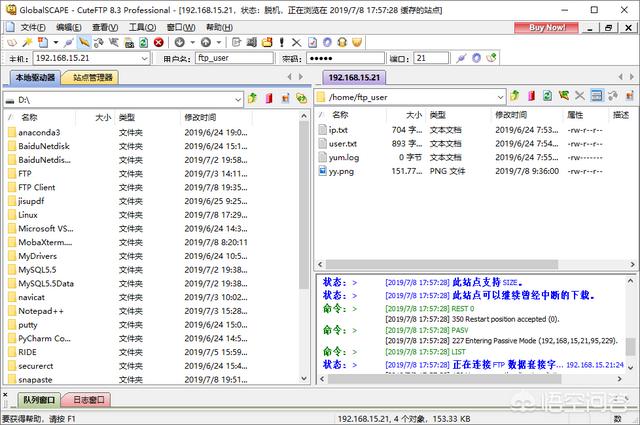
Task: Expand the New icon dropdown arrow
Action: (x=56, y=42)
